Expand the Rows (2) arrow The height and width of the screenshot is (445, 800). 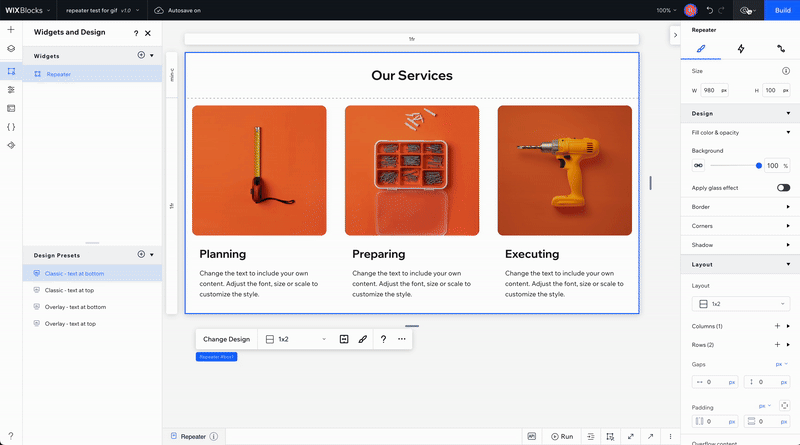coord(788,344)
